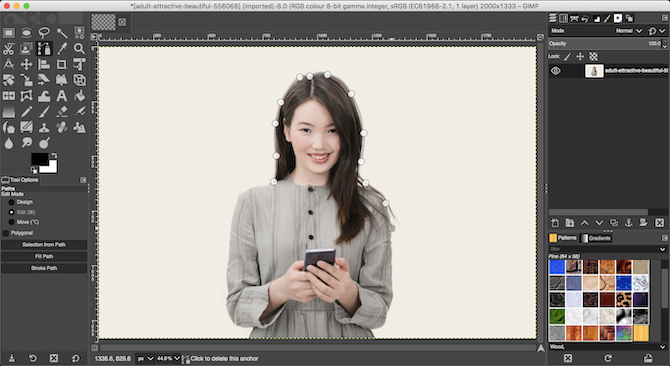This screenshot has height=366, width=670.
Task: Switch to the Layers tab
Action: pos(553,18)
